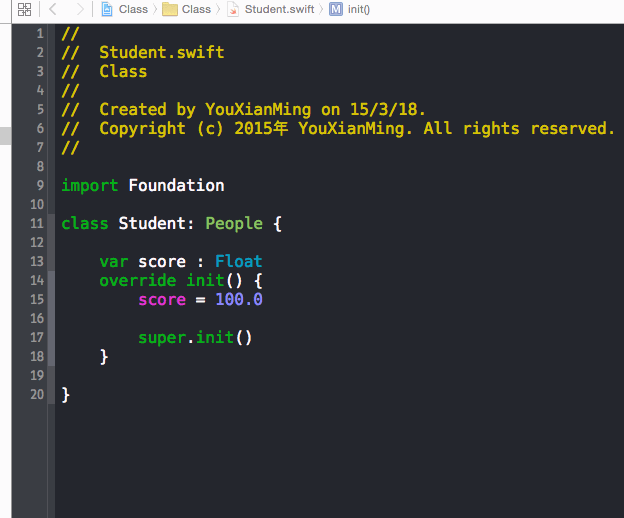
Task: Click the 'Student.swift' comment text
Action: coord(162,52)
